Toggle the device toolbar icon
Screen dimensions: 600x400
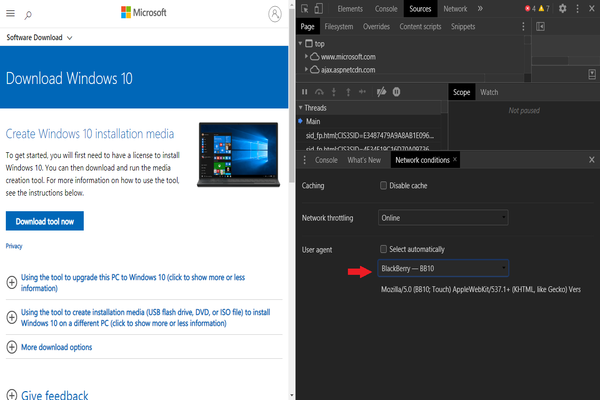318,9
